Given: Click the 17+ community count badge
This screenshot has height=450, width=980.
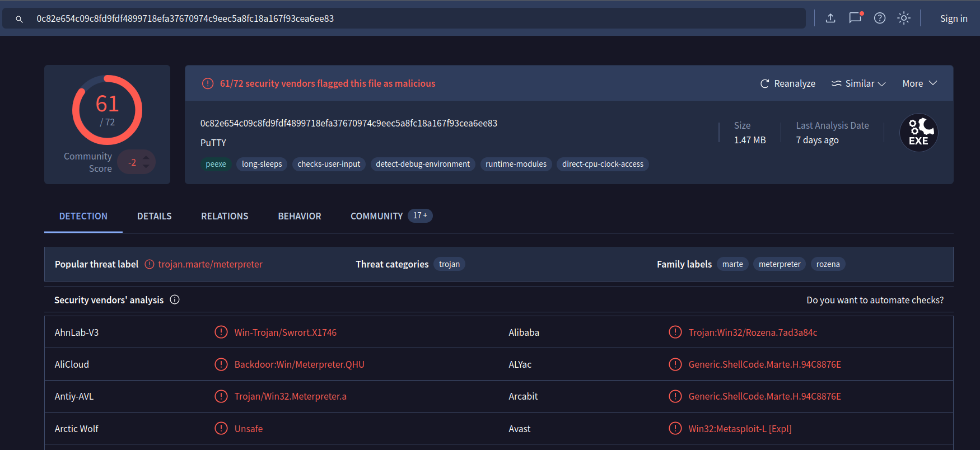Looking at the screenshot, I should [420, 215].
